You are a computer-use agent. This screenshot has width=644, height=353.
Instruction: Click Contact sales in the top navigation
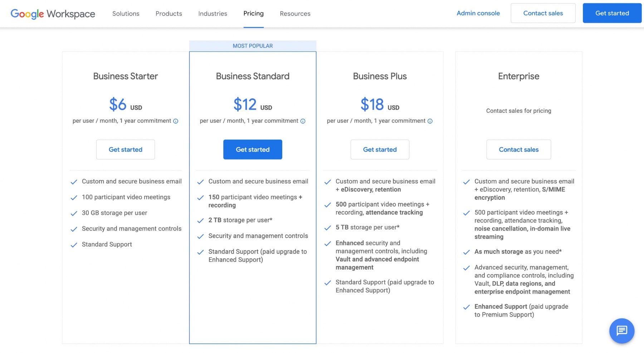(x=543, y=13)
